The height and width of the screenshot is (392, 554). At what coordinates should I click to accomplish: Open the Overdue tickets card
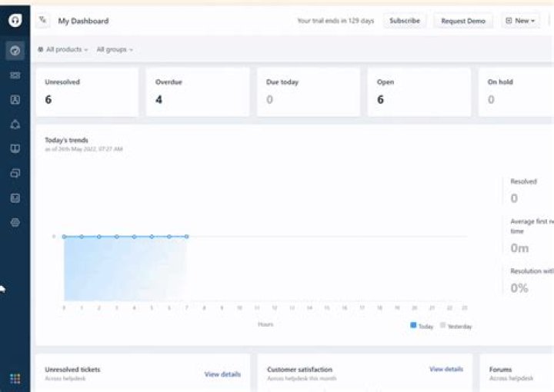[x=198, y=91]
